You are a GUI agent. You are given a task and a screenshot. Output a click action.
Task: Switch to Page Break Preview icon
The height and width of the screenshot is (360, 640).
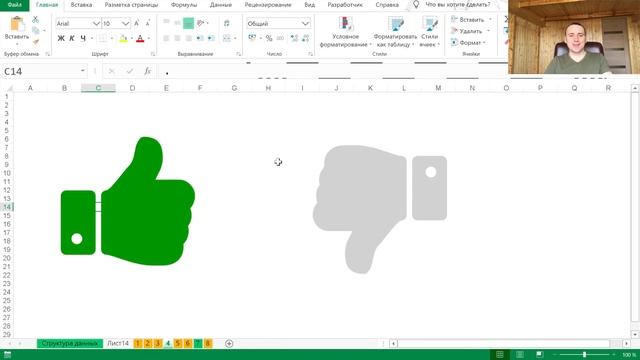(540, 354)
